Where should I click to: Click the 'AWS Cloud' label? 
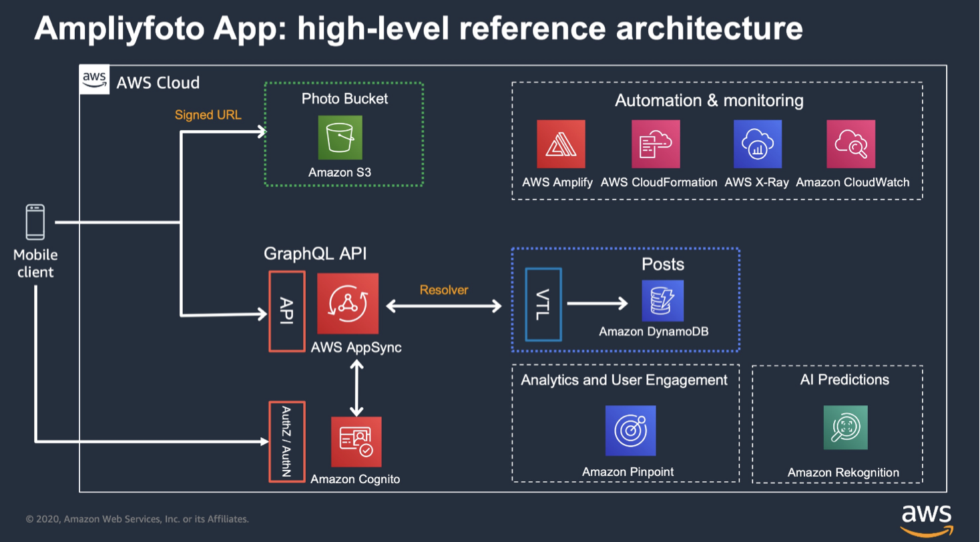tap(158, 83)
